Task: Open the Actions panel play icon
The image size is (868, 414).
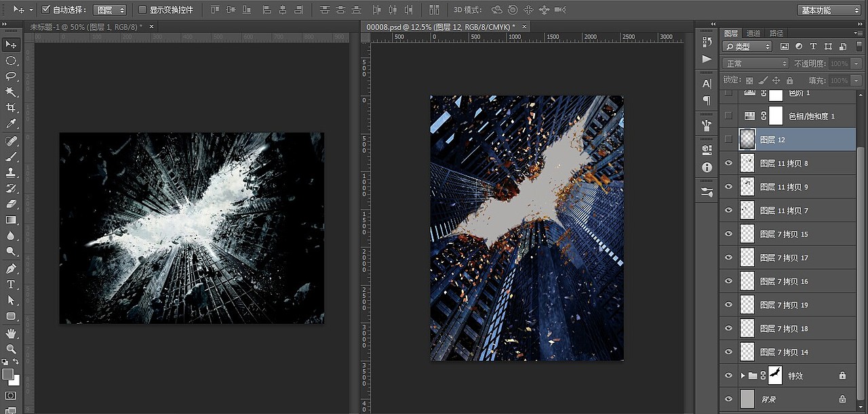Action: point(707,59)
